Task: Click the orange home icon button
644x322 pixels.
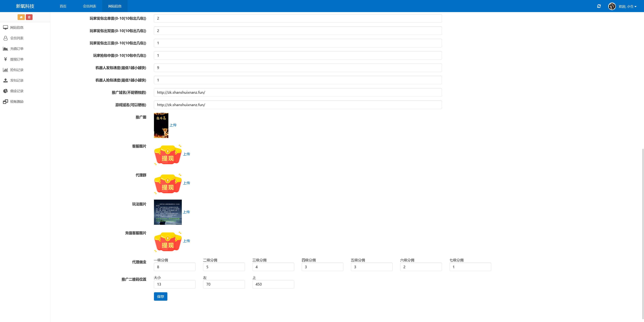Action: click(21, 17)
